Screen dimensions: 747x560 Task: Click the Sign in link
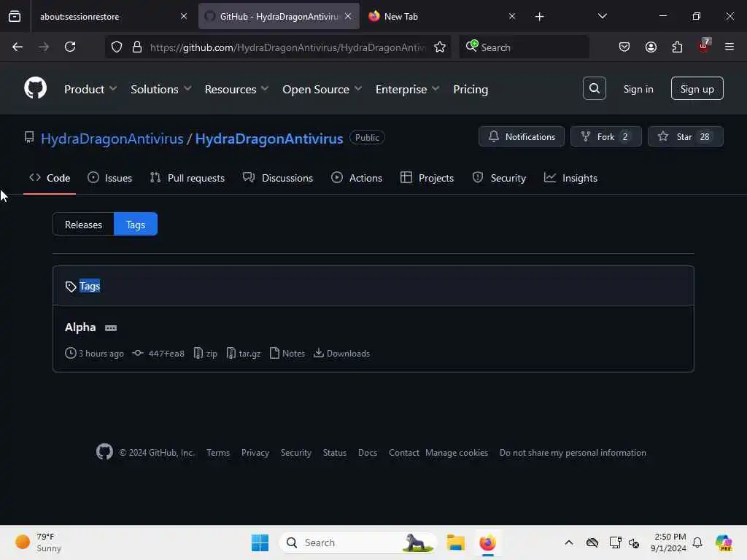[x=638, y=89]
